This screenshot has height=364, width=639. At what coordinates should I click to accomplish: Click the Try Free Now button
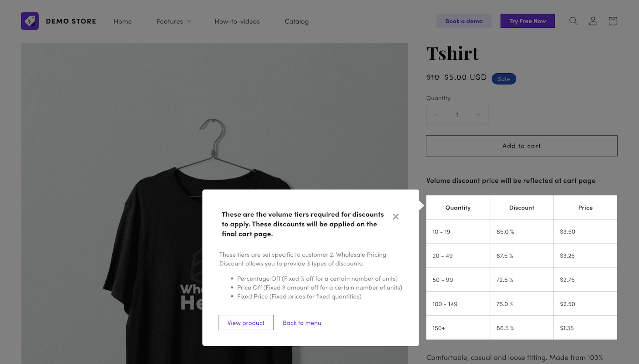pos(528,21)
